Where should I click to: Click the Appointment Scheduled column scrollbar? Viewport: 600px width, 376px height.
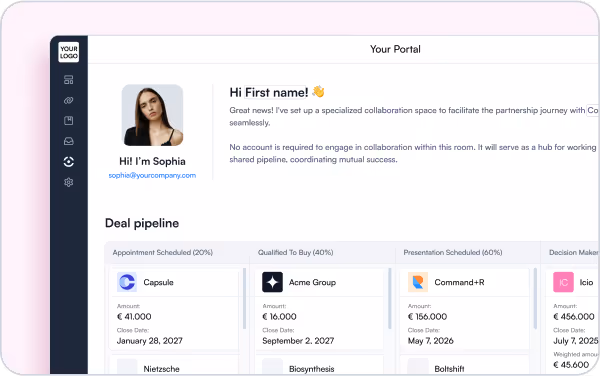pos(244,298)
